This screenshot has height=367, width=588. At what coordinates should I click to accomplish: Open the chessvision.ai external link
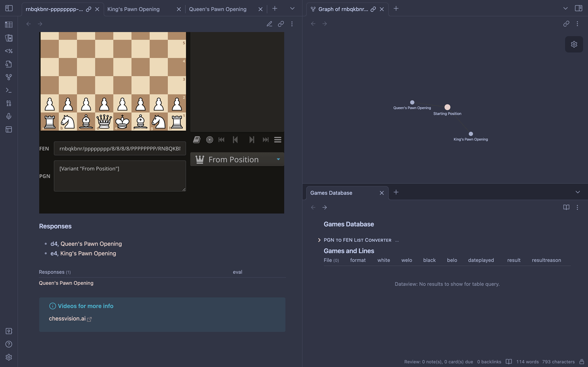(67, 318)
